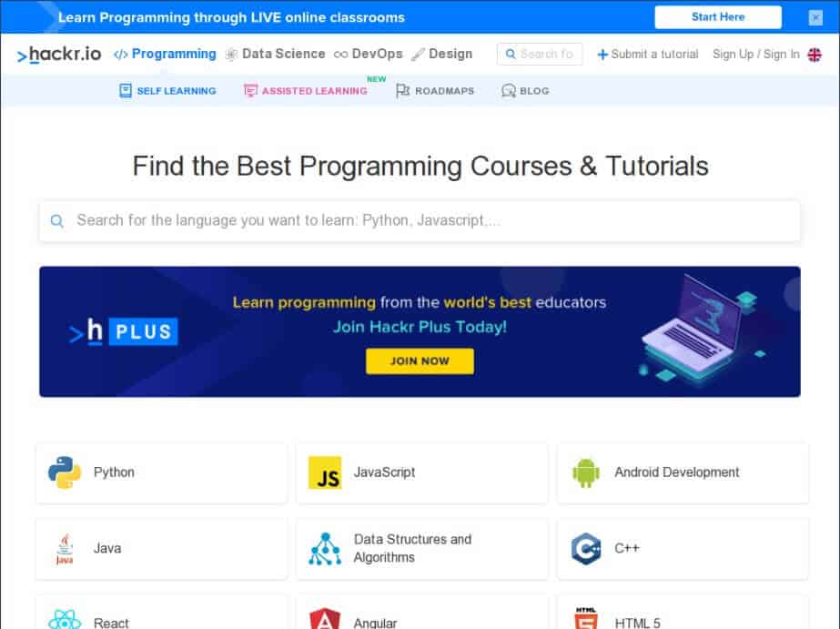Focus the main language search field
840x629 pixels.
[420, 220]
